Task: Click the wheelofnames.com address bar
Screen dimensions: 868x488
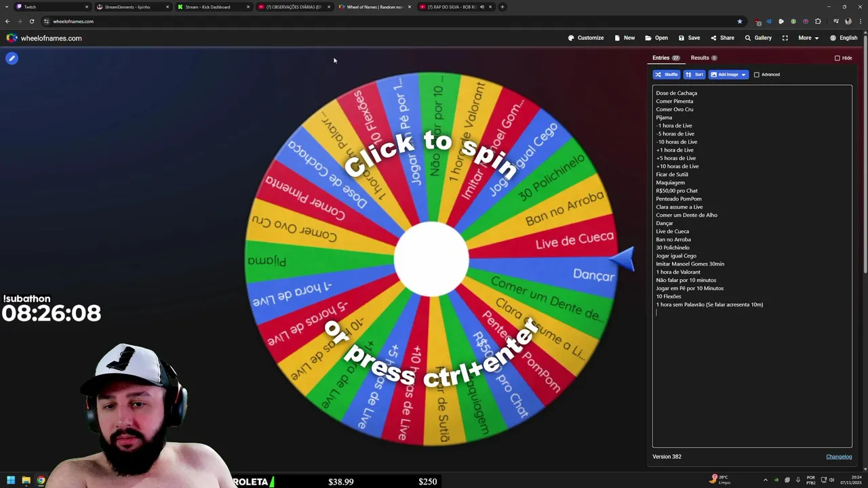Action: coord(393,21)
